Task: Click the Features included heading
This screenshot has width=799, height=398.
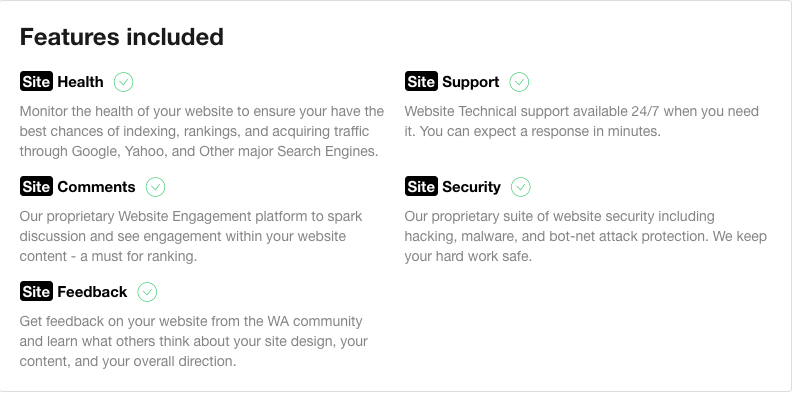Action: [x=122, y=37]
